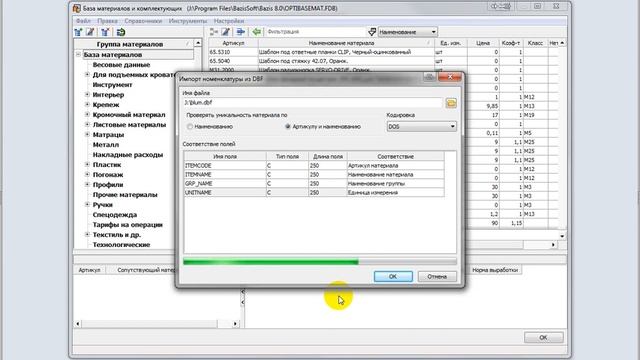Expand the Интерьер tree group
The image size is (640, 360).
[87, 94]
